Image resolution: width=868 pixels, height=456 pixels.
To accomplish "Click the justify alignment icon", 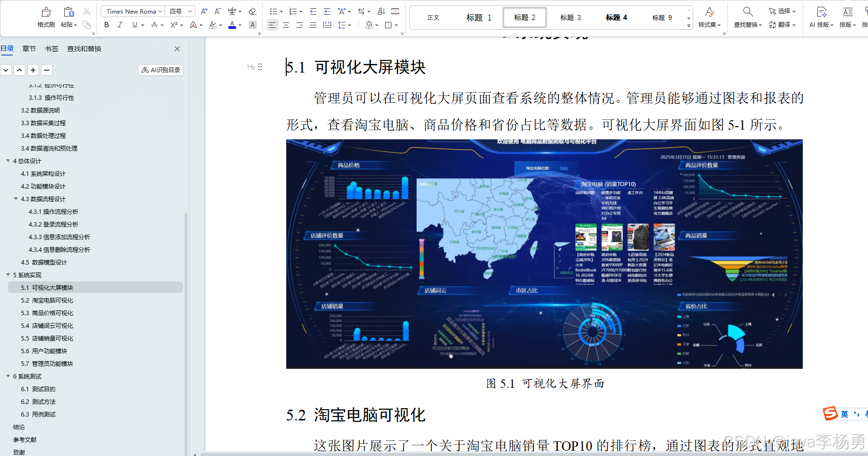I will (314, 25).
